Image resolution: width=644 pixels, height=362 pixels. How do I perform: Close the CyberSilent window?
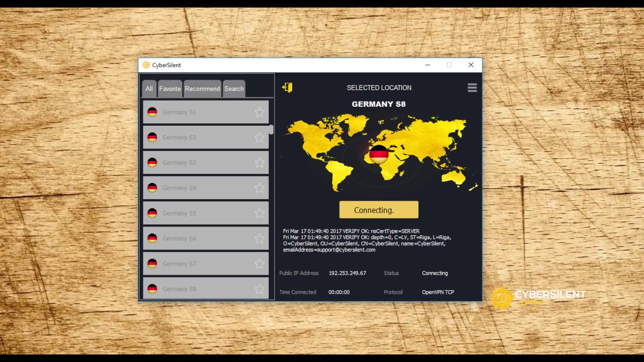point(471,65)
